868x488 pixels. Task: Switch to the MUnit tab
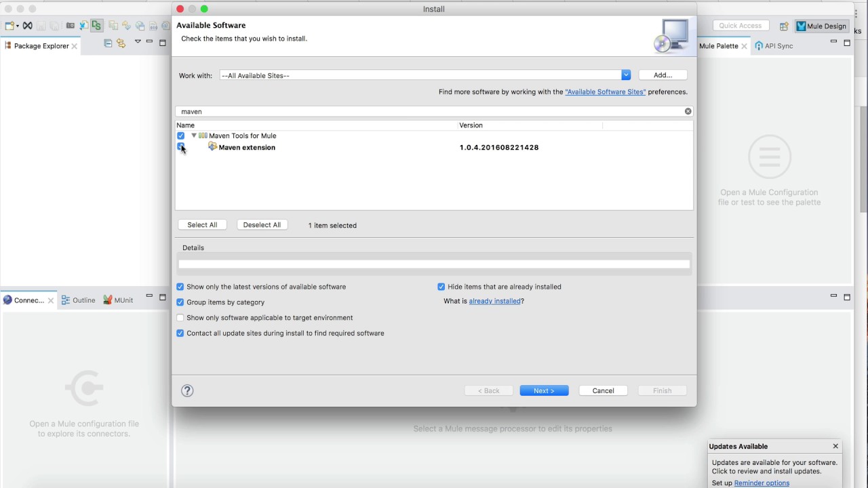tap(118, 300)
